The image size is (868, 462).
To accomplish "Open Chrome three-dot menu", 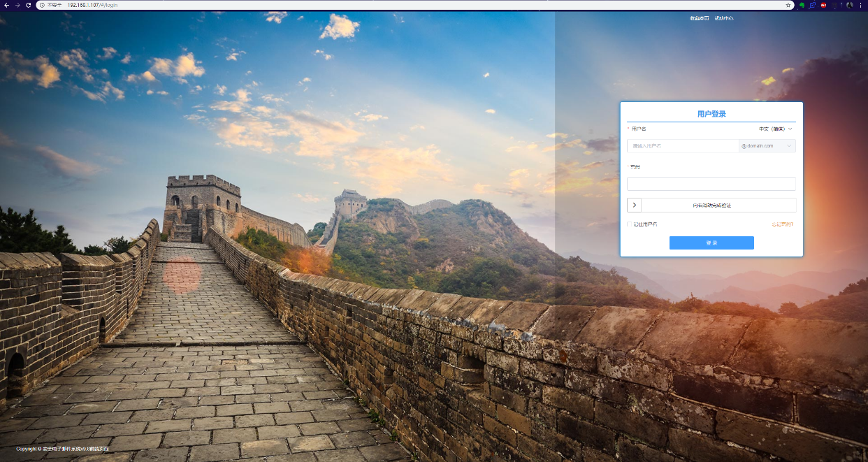I will tap(861, 5).
